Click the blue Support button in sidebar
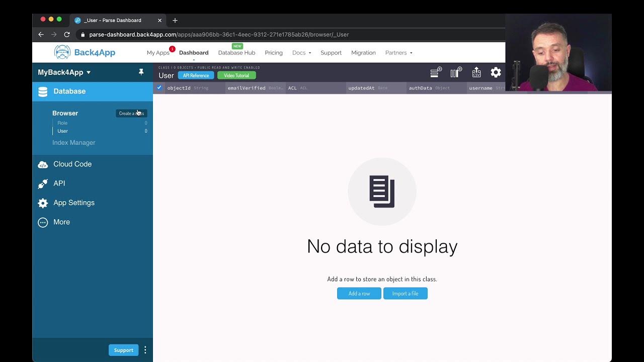The width and height of the screenshot is (644, 362). (123, 350)
